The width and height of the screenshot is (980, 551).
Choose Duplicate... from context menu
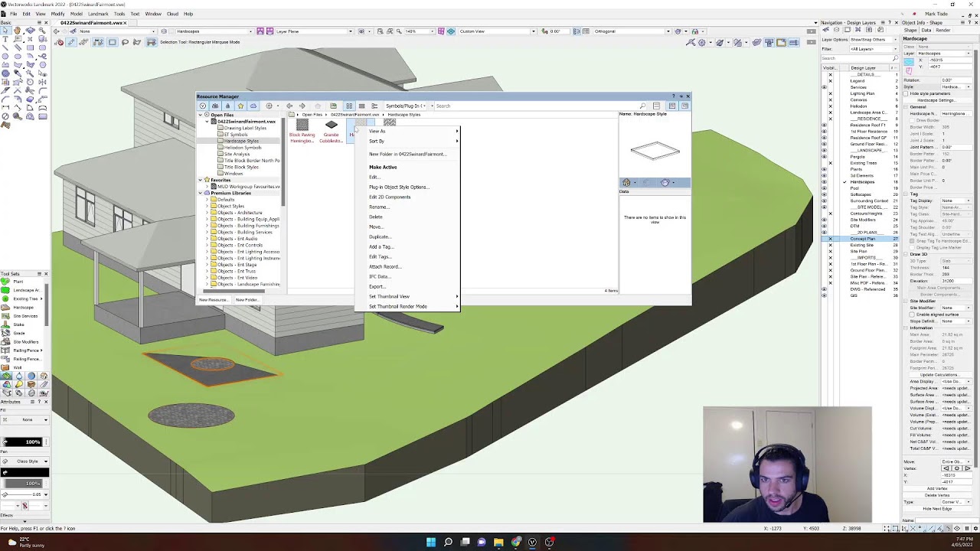pyautogui.click(x=380, y=236)
